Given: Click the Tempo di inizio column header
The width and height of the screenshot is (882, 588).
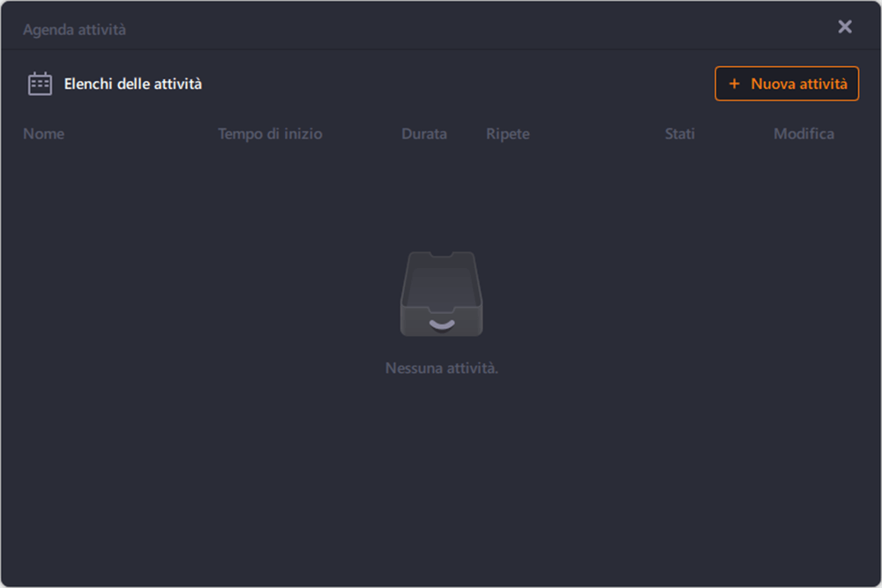Looking at the screenshot, I should (270, 134).
